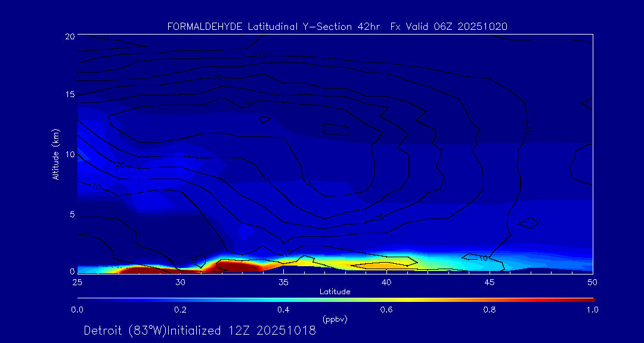The image size is (644, 343).
Task: Click the 0.0 colorbar value label
Action: 77,310
